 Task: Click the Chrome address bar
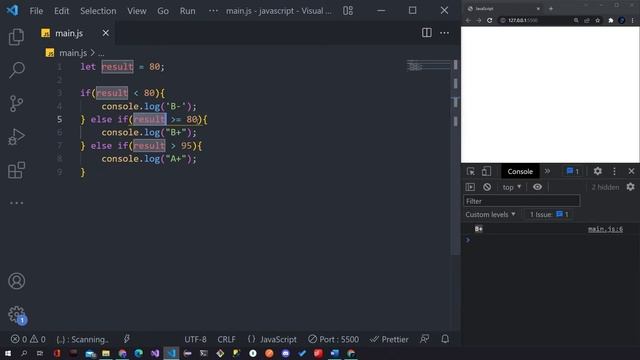534,20
